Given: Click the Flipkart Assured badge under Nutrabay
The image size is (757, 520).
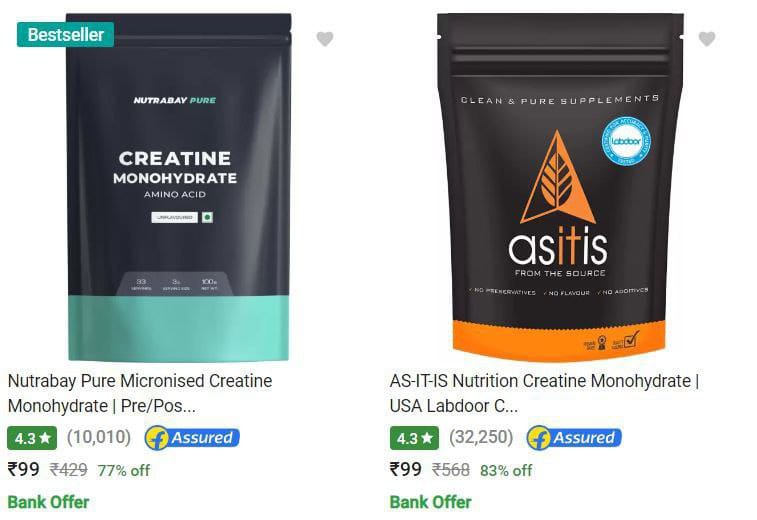Looking at the screenshot, I should pos(192,438).
